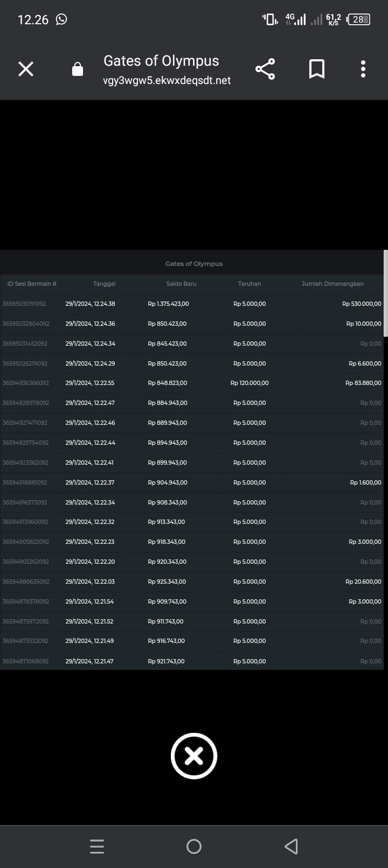Bookmark this page with bookmark icon

316,69
